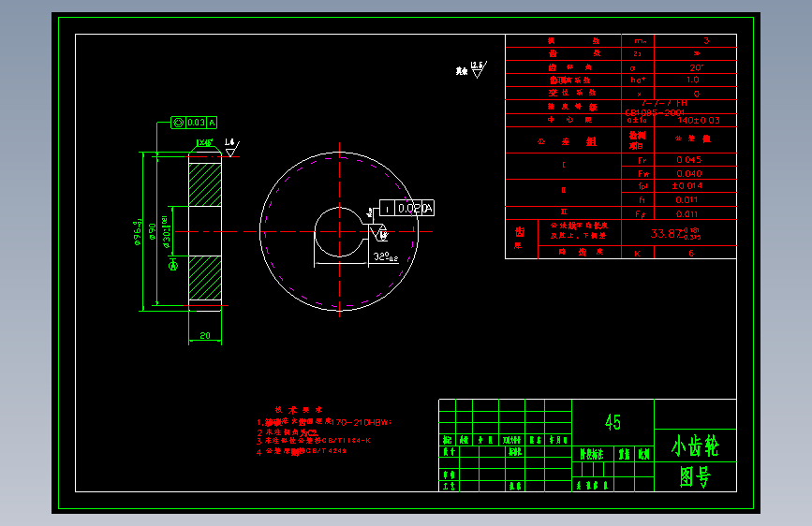Click the Fβ value '0.011' in last tolerance row

click(687, 213)
